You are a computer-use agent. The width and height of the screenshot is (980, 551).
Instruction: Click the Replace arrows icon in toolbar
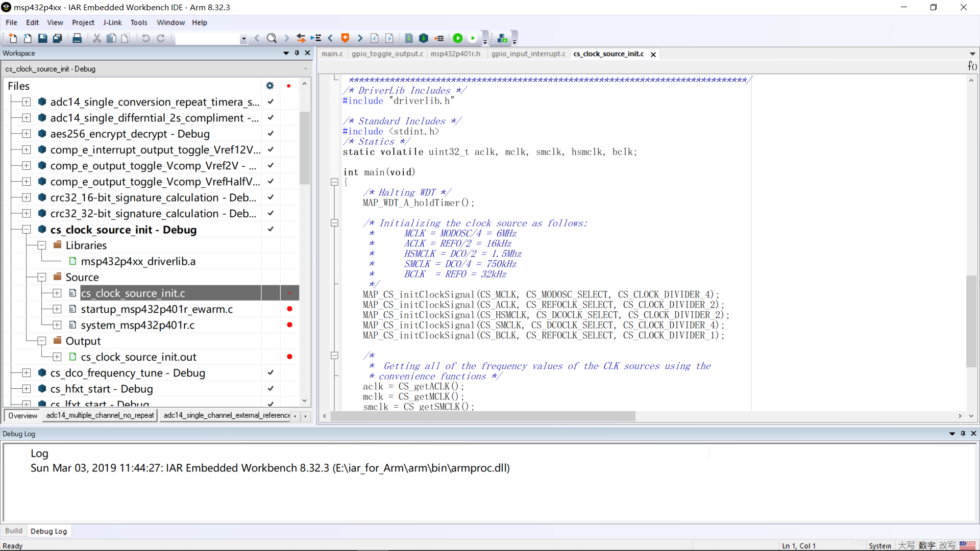click(x=301, y=38)
